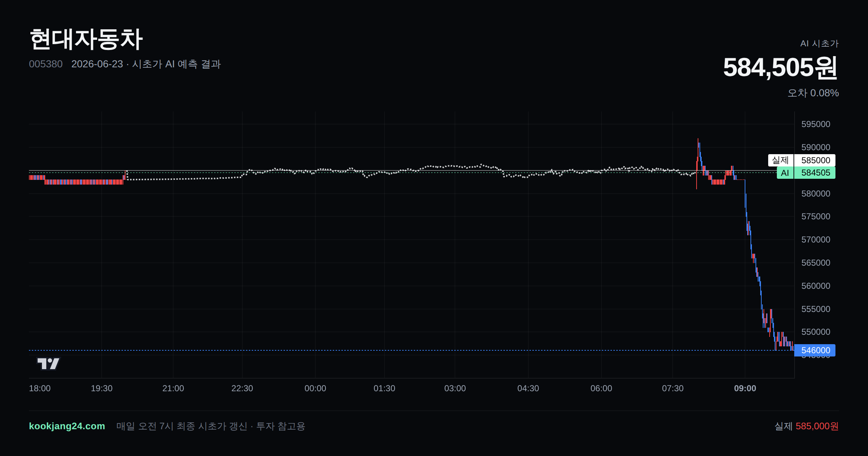Click the blue 546000 current price tag
Viewport: 868px width, 456px height.
coord(814,350)
